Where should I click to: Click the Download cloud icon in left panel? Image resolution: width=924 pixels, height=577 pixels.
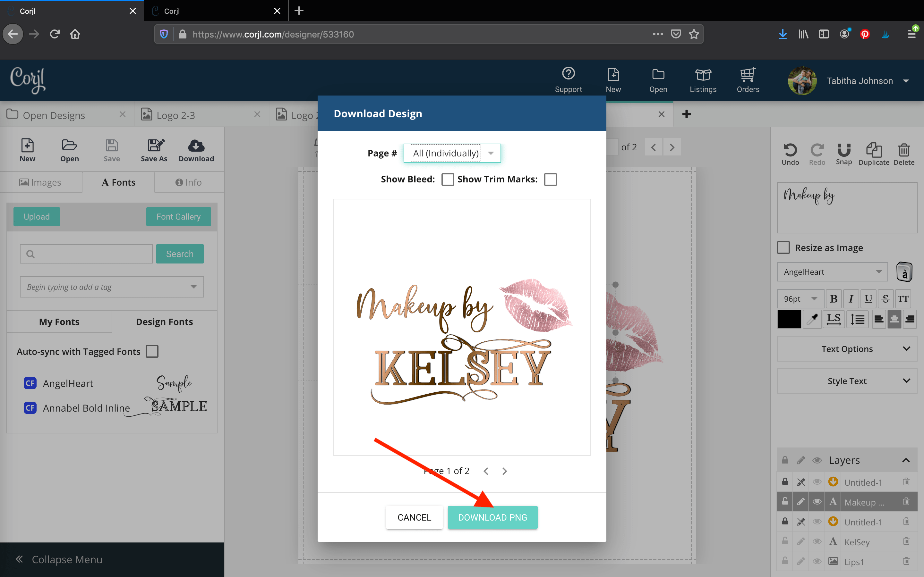point(196,146)
